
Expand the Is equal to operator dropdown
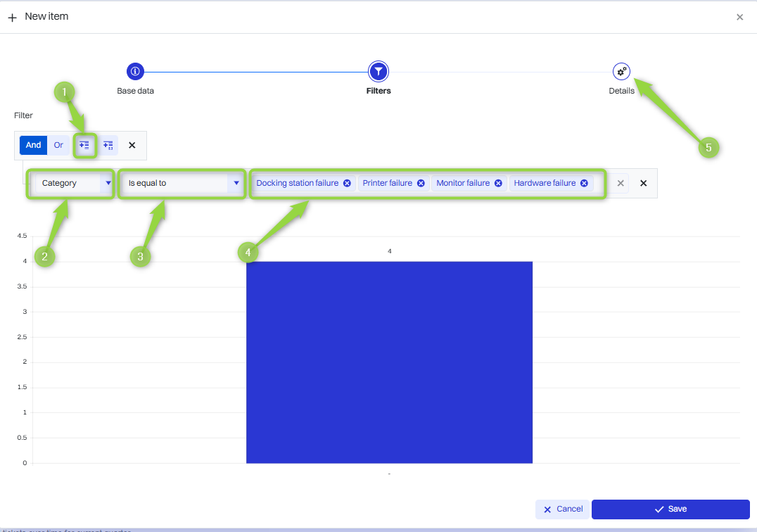click(x=183, y=183)
